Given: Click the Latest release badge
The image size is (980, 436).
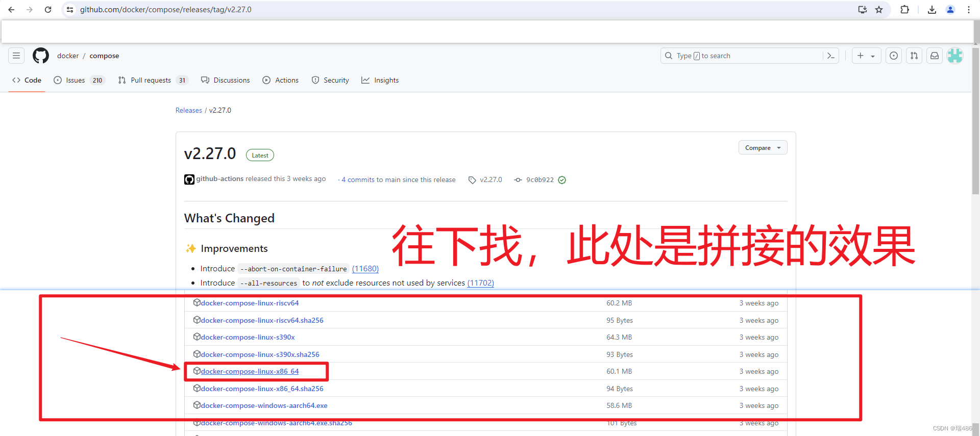Looking at the screenshot, I should (260, 155).
